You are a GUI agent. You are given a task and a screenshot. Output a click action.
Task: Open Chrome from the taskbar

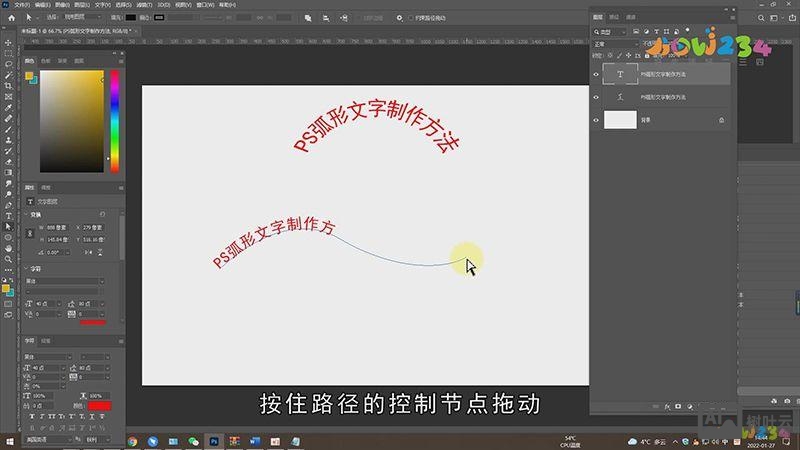coord(132,441)
